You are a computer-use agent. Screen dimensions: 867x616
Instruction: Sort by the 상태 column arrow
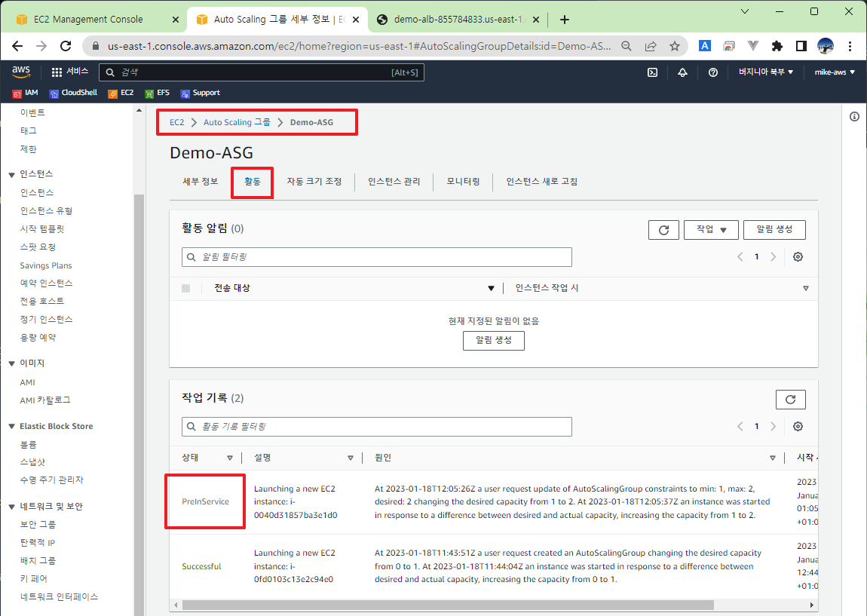(x=229, y=458)
